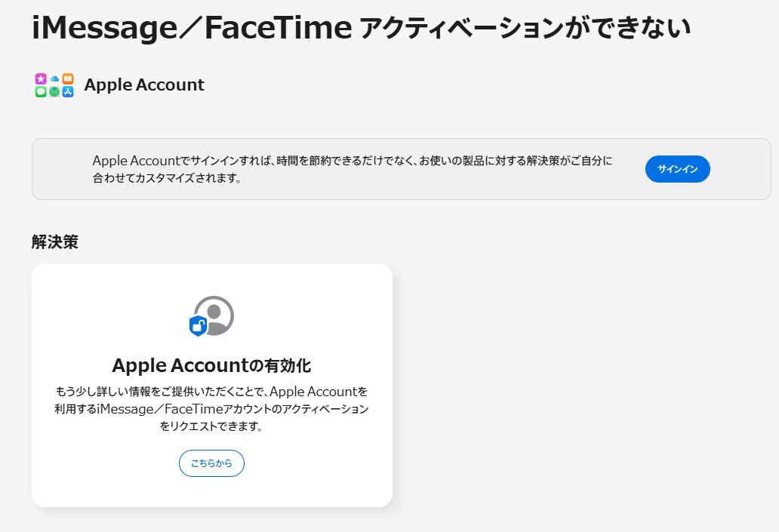Image resolution: width=779 pixels, height=532 pixels.
Task: Click the アクティベーションができない title text
Action: [525, 29]
